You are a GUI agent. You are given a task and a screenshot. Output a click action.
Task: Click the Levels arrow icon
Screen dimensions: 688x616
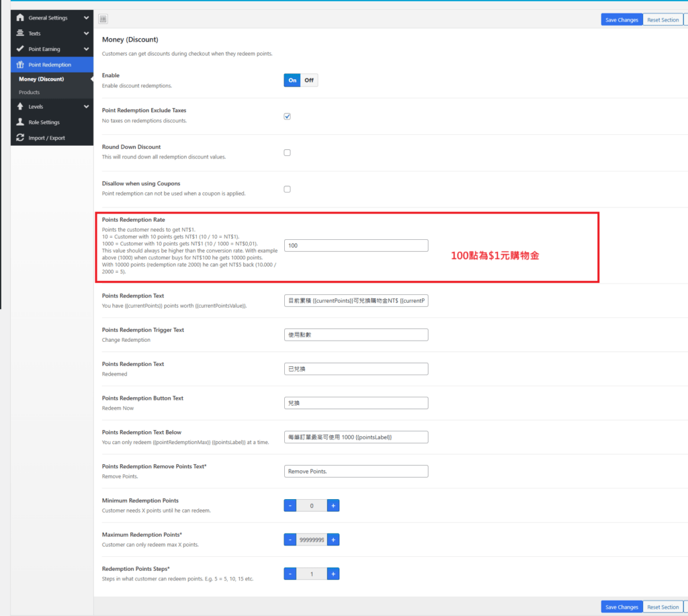(x=20, y=107)
